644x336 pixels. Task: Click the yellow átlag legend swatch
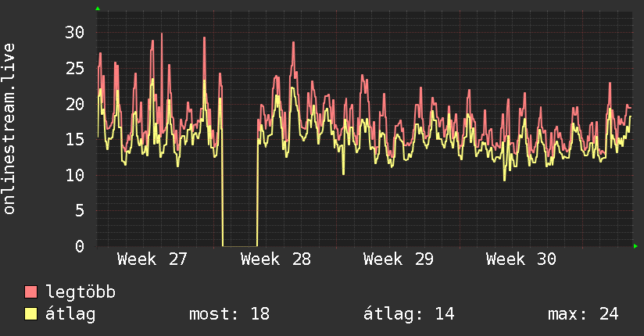(x=30, y=314)
